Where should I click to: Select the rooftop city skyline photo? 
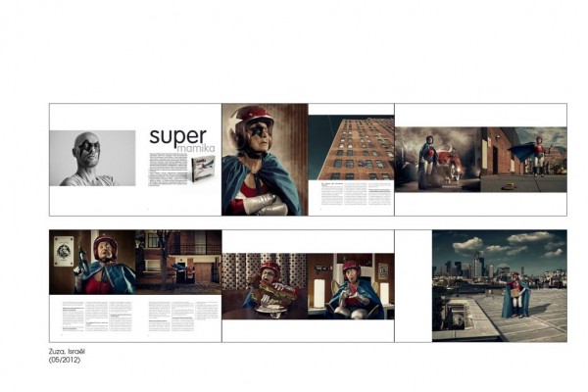(499, 285)
